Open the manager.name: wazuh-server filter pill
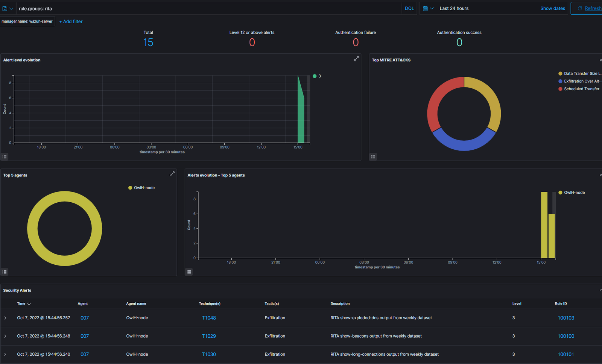The width and height of the screenshot is (602, 364). (27, 21)
